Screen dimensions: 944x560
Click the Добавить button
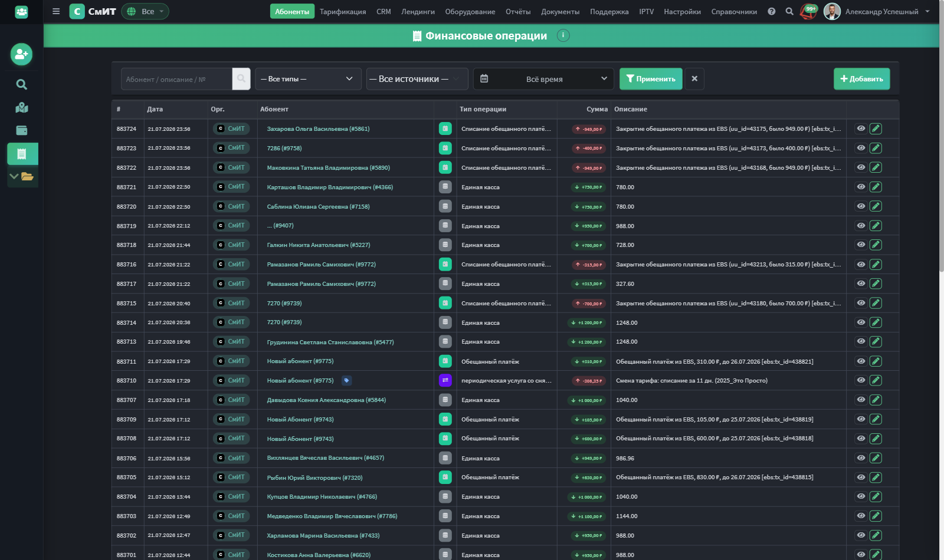coord(861,78)
